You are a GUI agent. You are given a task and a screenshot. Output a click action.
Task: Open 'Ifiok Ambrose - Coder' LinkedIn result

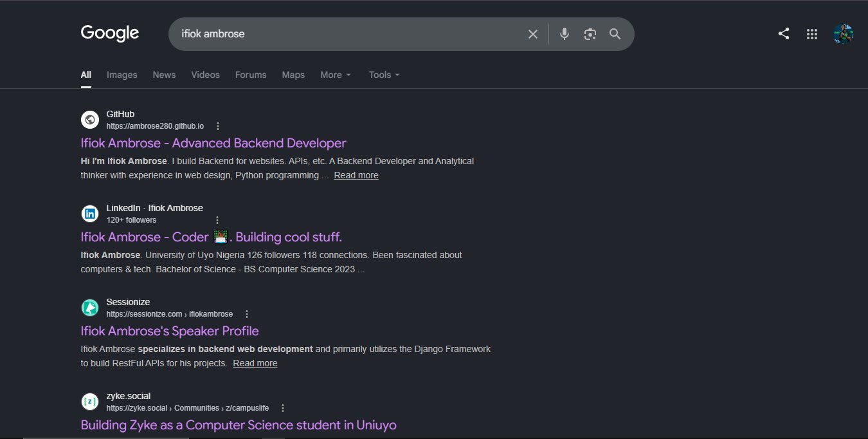click(212, 237)
